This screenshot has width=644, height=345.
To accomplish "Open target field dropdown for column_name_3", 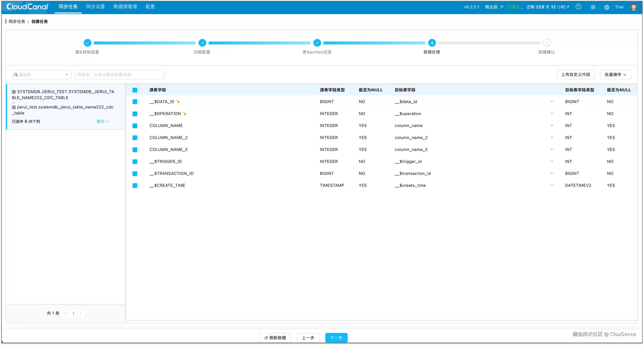I will tap(551, 150).
